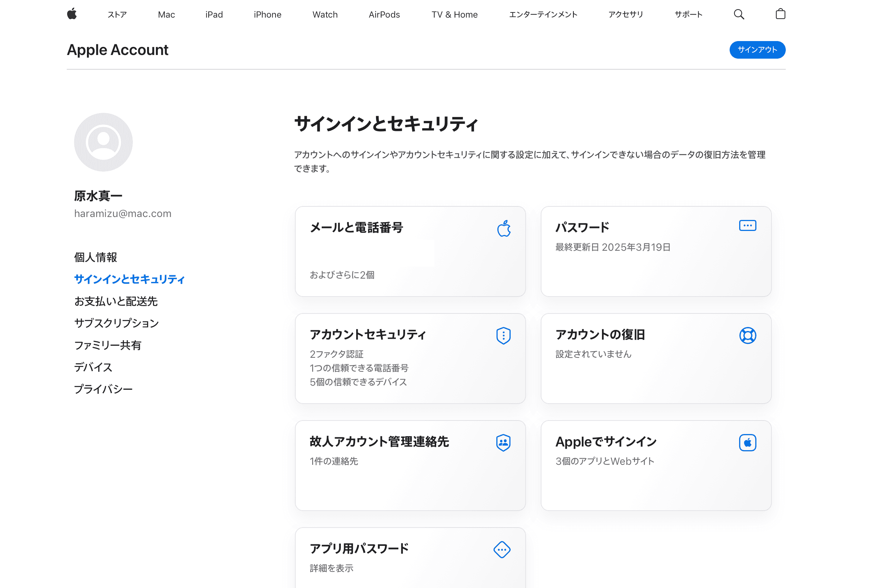Open the Mac menu in the navigation bar
The width and height of the screenshot is (876, 588).
[x=166, y=15]
